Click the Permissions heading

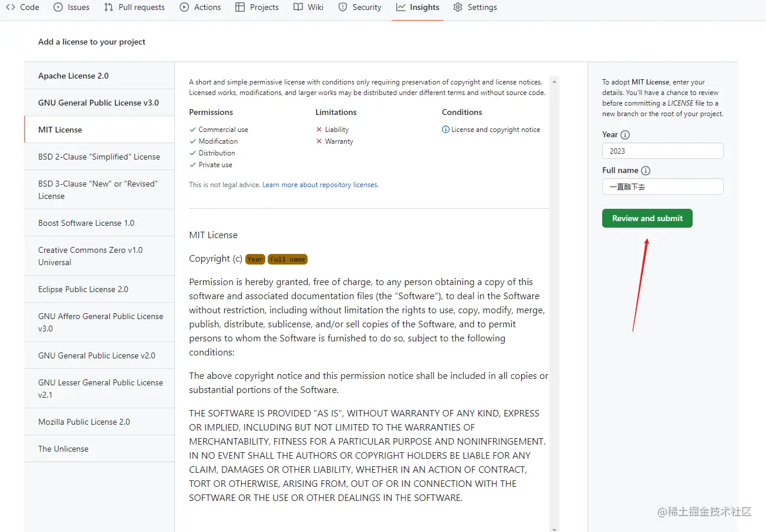(x=211, y=112)
